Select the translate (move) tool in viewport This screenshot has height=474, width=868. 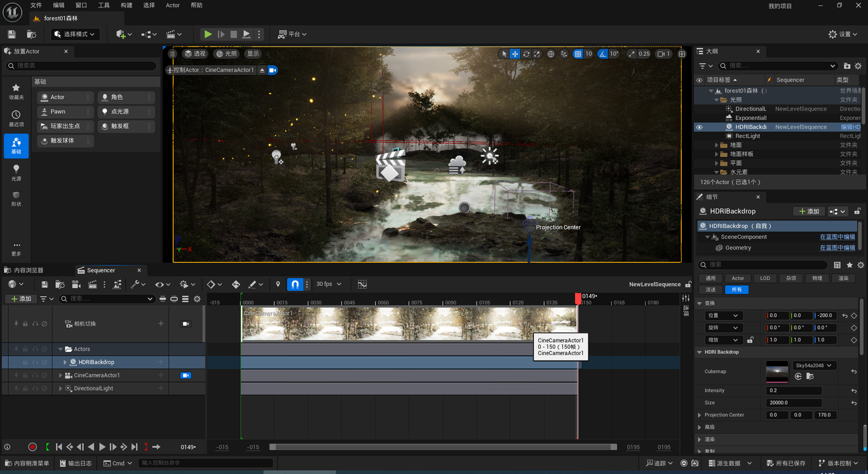pos(515,54)
